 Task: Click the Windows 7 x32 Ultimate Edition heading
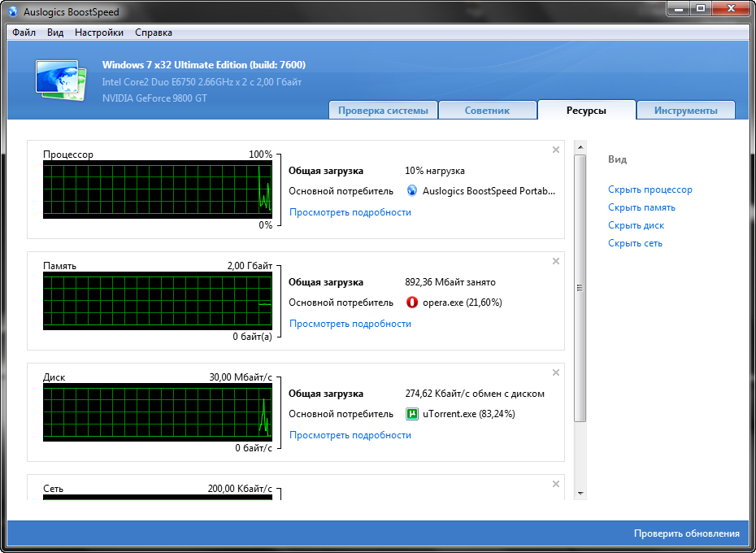[204, 65]
